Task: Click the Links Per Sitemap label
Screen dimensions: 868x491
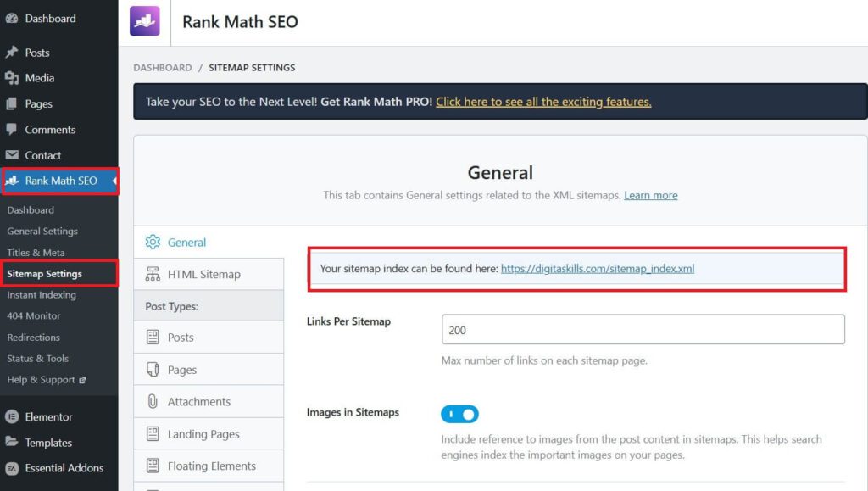Action: point(348,321)
